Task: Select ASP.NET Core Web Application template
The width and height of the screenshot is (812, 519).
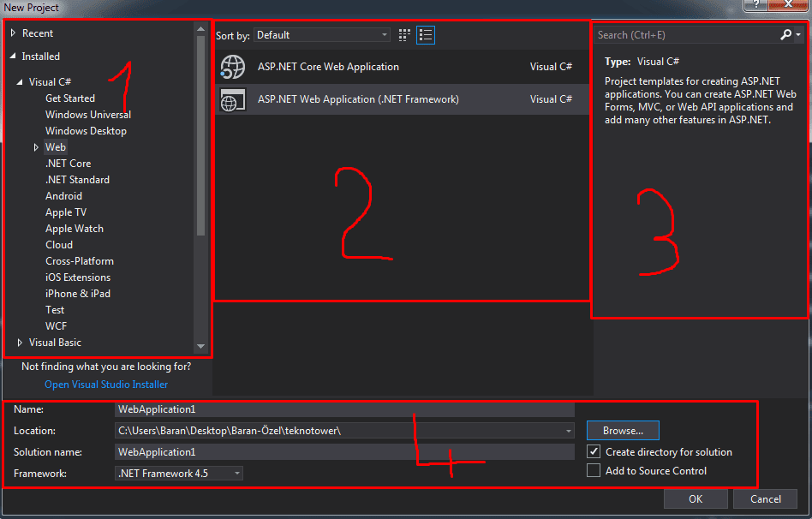Action: [x=402, y=67]
